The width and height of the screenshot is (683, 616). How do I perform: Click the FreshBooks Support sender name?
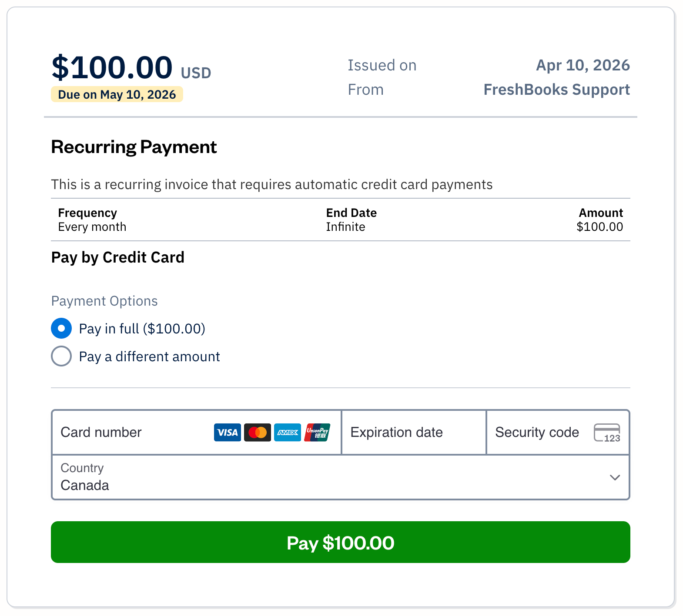click(556, 90)
